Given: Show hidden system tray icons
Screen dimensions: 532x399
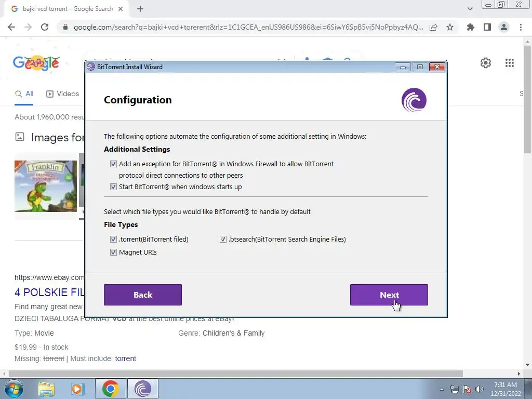Looking at the screenshot, I should [x=442, y=389].
